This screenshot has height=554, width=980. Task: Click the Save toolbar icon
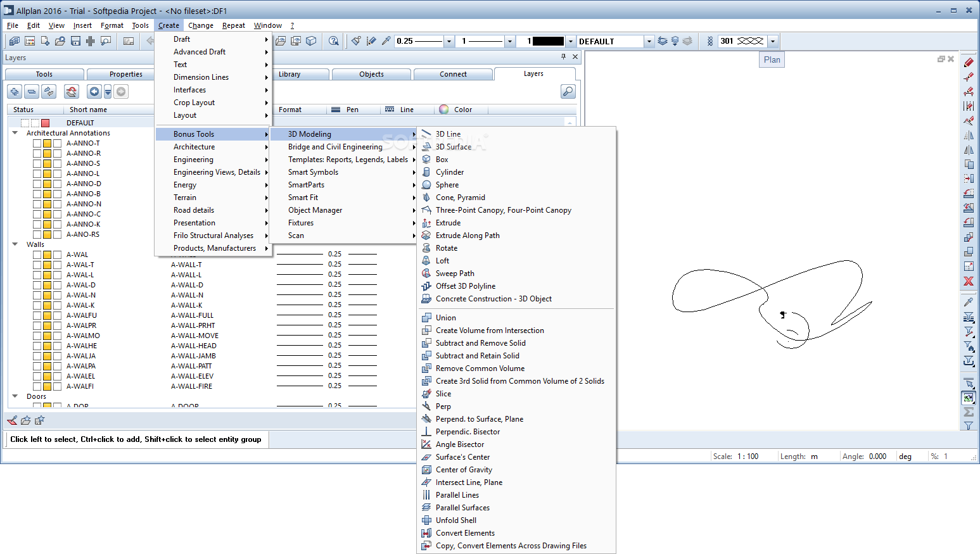pyautogui.click(x=75, y=41)
